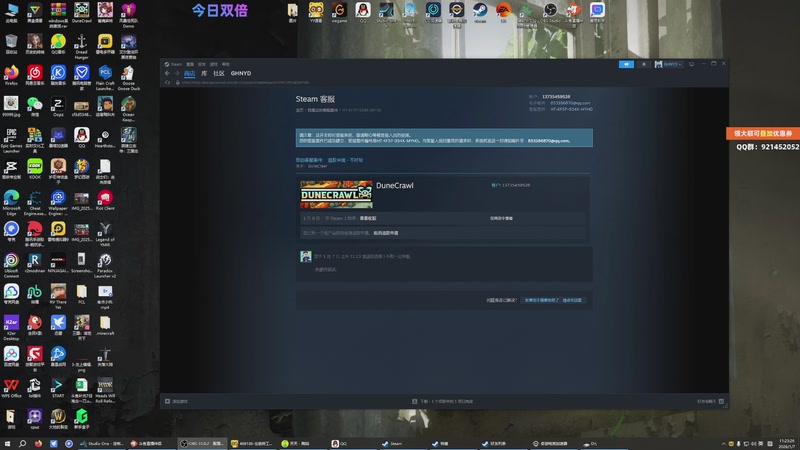This screenshot has width=800, height=450.
Task: Open Legend of YMIR desktop shortcut
Action: (x=105, y=234)
